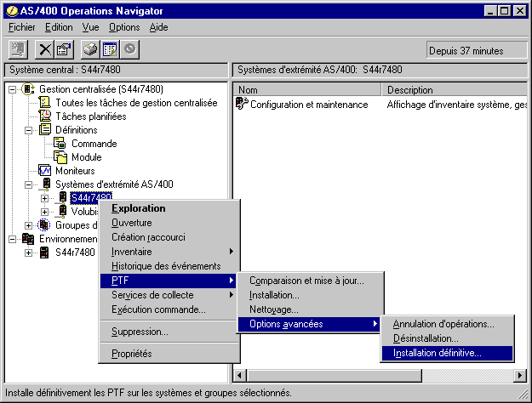The height and width of the screenshot is (403, 532).
Task: Click the Module definition icon
Action: click(60, 157)
